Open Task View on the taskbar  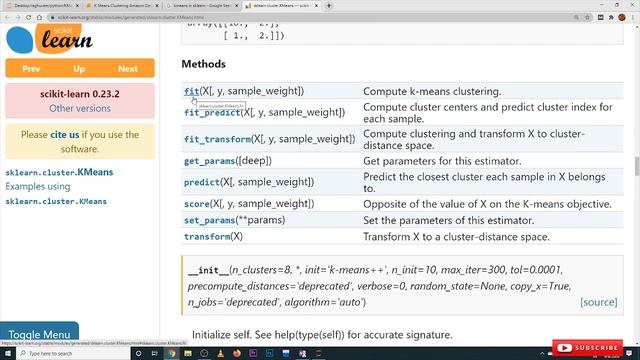point(155,353)
